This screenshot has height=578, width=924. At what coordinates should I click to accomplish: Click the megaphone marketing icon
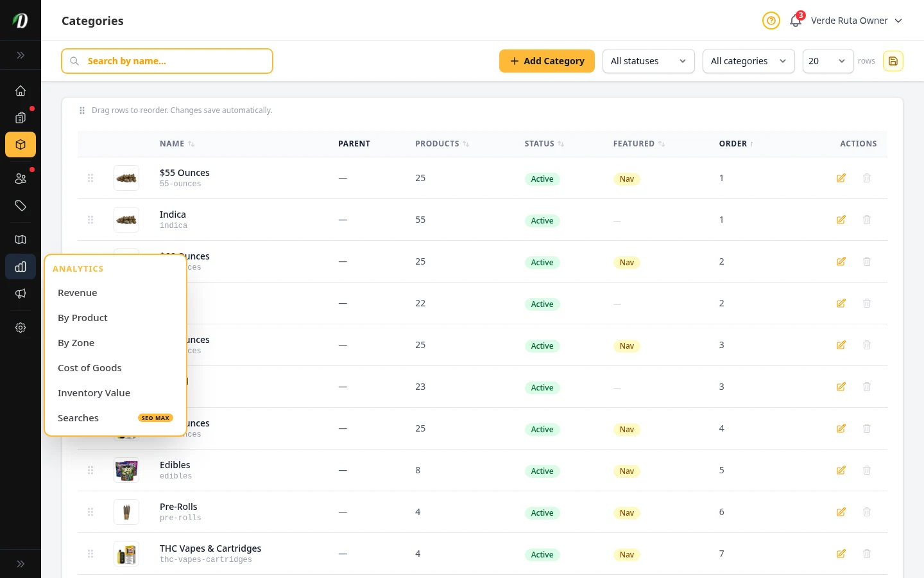click(x=21, y=293)
